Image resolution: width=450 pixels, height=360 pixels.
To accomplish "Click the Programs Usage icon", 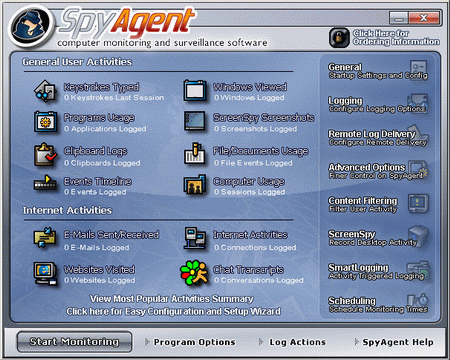I will (45, 122).
